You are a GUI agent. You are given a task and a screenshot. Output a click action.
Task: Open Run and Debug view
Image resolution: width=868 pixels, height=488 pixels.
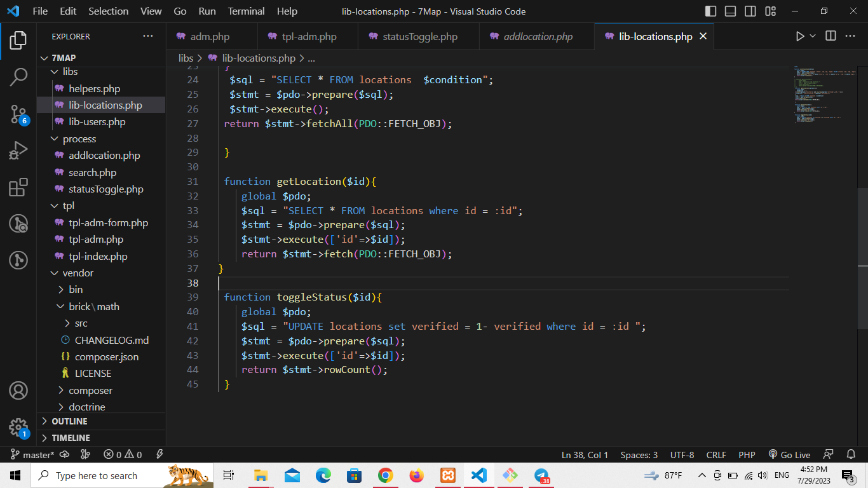click(x=18, y=151)
